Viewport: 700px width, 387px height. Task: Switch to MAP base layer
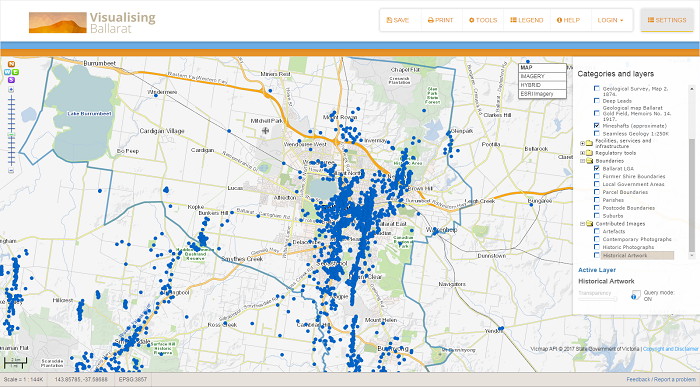tap(542, 68)
